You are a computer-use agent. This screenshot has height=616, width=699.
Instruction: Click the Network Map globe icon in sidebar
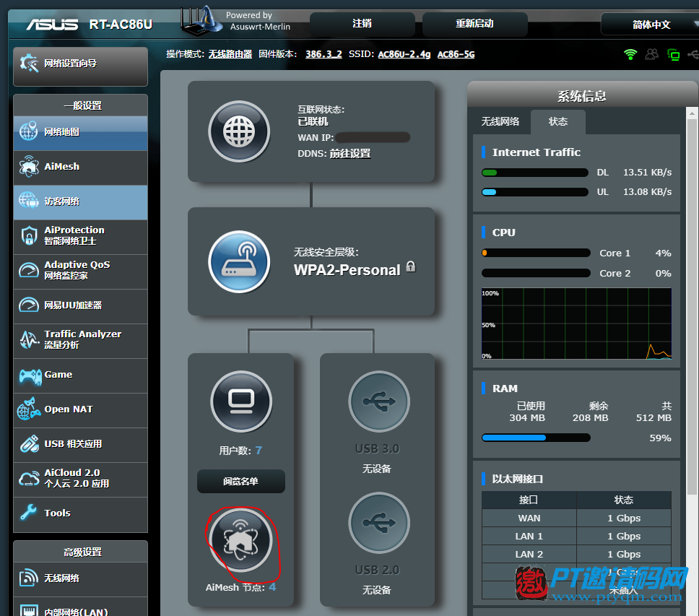pos(29,131)
